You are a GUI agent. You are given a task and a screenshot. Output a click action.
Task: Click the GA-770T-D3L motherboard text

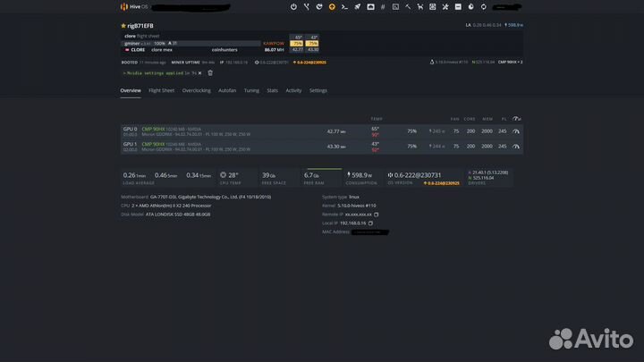[210, 197]
